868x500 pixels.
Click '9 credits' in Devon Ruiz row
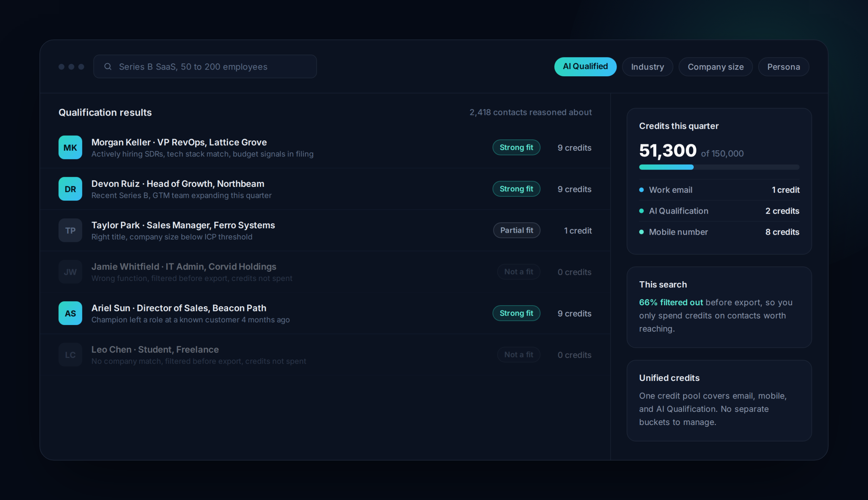tap(574, 189)
